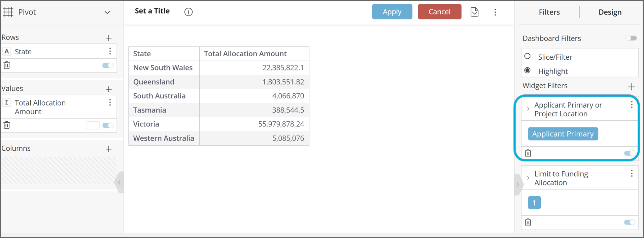Add a new Columns field
This screenshot has height=238, width=644.
(108, 149)
